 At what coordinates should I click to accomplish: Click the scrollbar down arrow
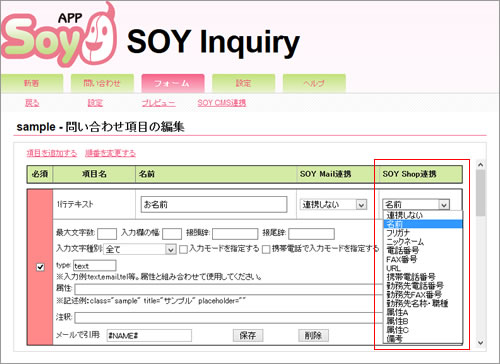[480, 342]
